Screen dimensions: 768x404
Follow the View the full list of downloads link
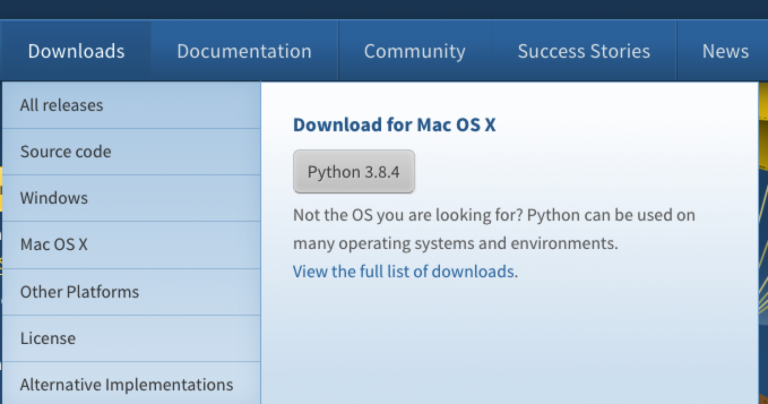click(x=405, y=271)
